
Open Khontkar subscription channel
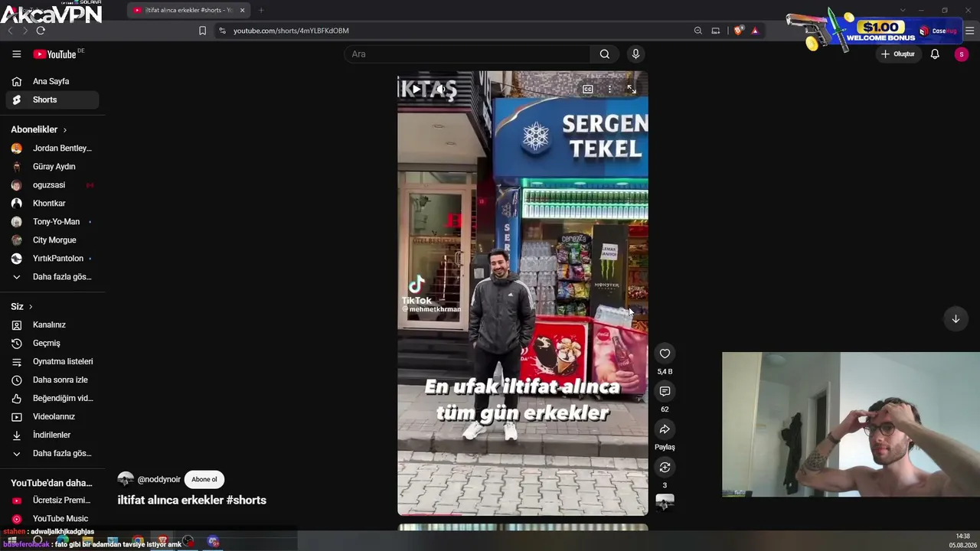52,204
